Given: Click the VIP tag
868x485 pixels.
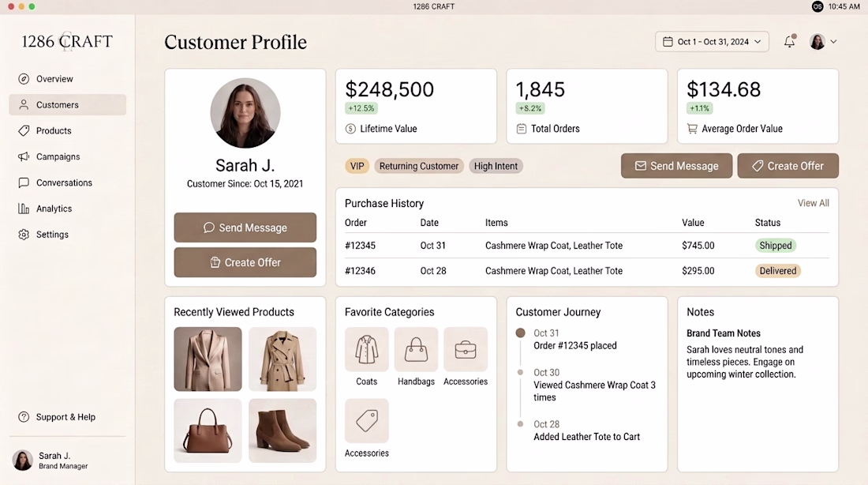Looking at the screenshot, I should [x=357, y=167].
